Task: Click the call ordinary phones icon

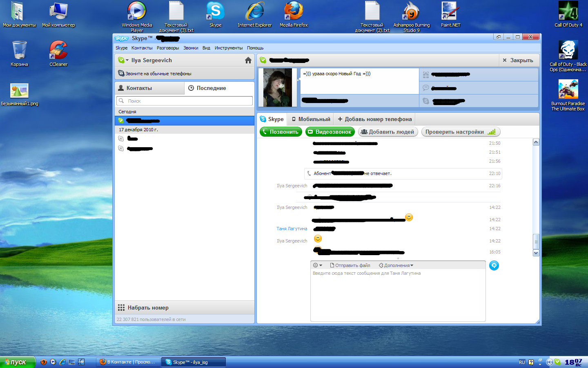Action: point(121,74)
